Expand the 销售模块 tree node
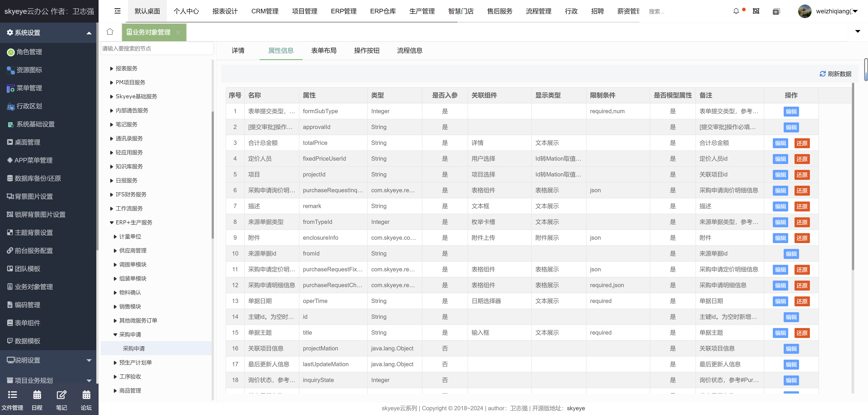The height and width of the screenshot is (415, 868). [x=115, y=307]
